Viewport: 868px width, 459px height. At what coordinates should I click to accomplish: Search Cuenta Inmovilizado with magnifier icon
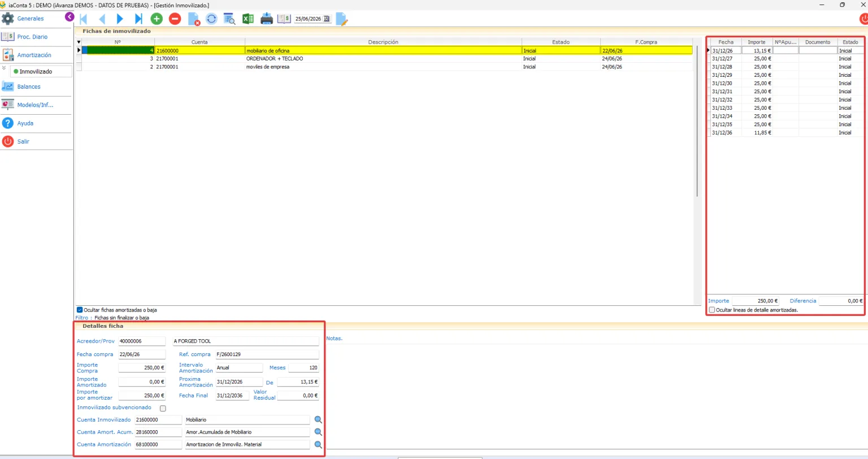[318, 420]
